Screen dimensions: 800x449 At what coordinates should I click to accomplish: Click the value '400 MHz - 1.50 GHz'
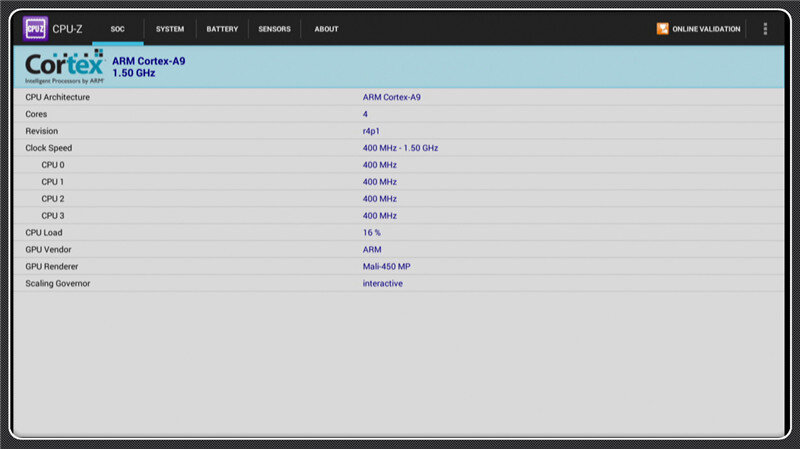(x=400, y=148)
